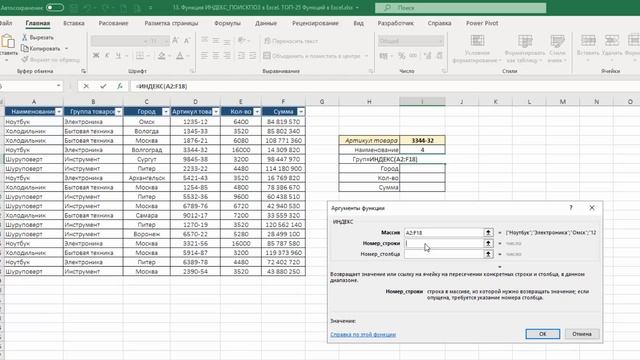The width and height of the screenshot is (640, 360).
Task: Toggle the AutoSave switch
Action: tap(55, 7)
